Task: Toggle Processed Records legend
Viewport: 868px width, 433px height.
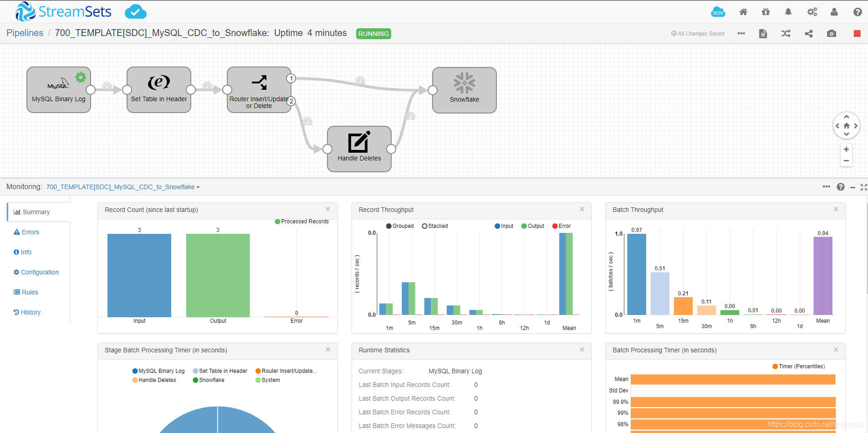Action: [302, 222]
